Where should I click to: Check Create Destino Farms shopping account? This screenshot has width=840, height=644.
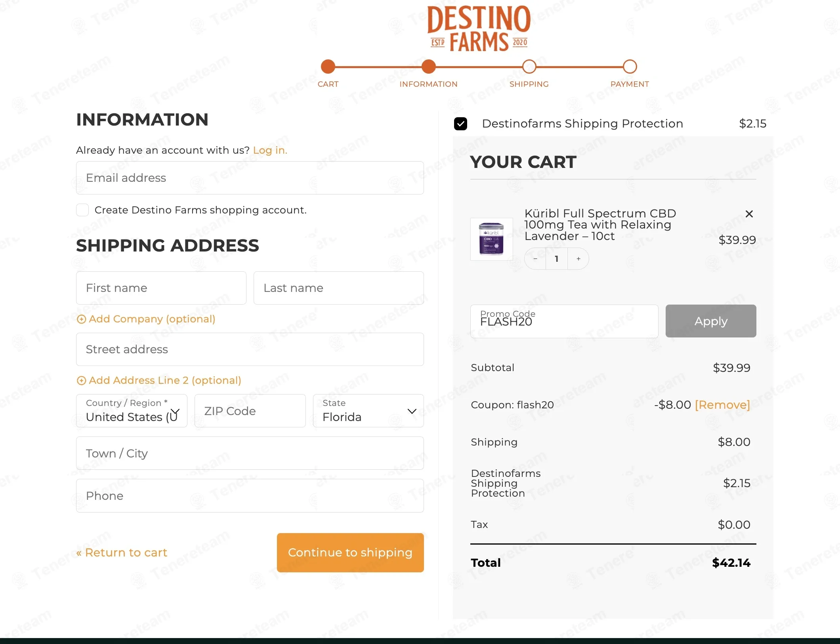point(82,210)
